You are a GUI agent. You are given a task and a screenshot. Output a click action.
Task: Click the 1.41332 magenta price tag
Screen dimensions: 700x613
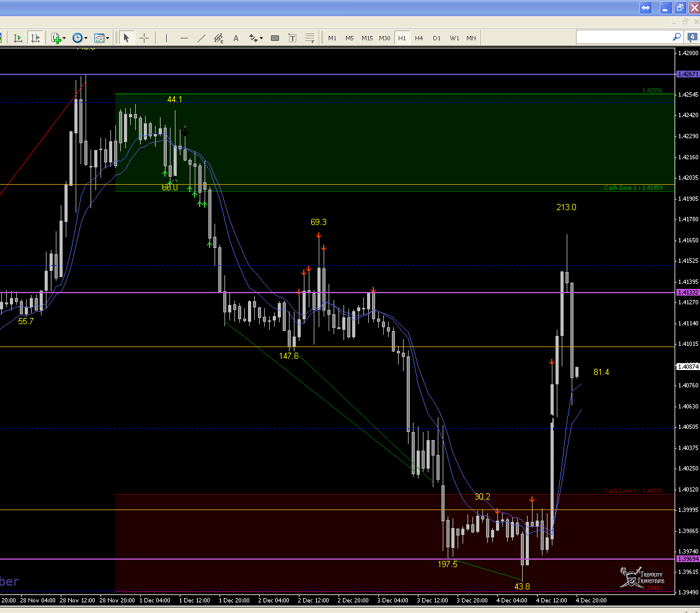[688, 292]
